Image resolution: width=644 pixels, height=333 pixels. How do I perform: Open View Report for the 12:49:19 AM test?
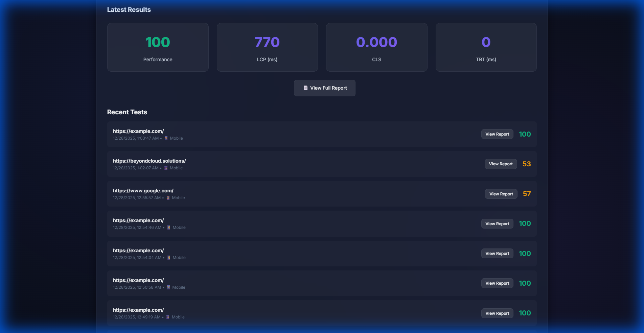(497, 313)
